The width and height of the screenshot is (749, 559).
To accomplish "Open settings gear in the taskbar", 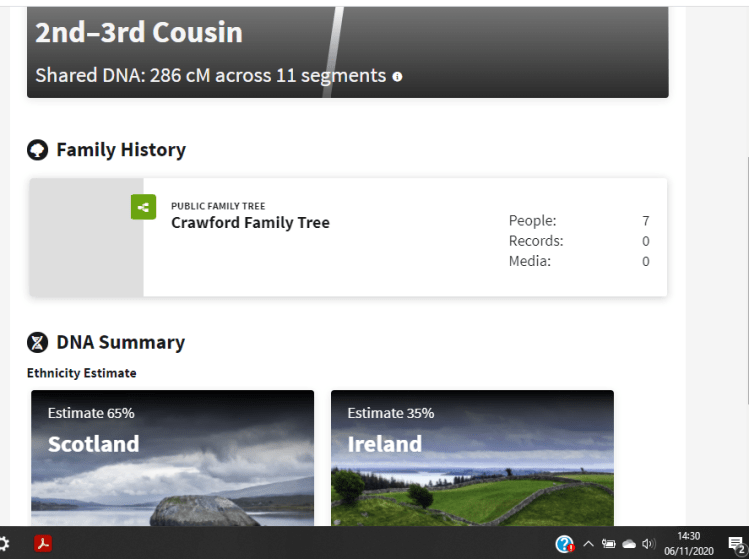I will (5, 544).
